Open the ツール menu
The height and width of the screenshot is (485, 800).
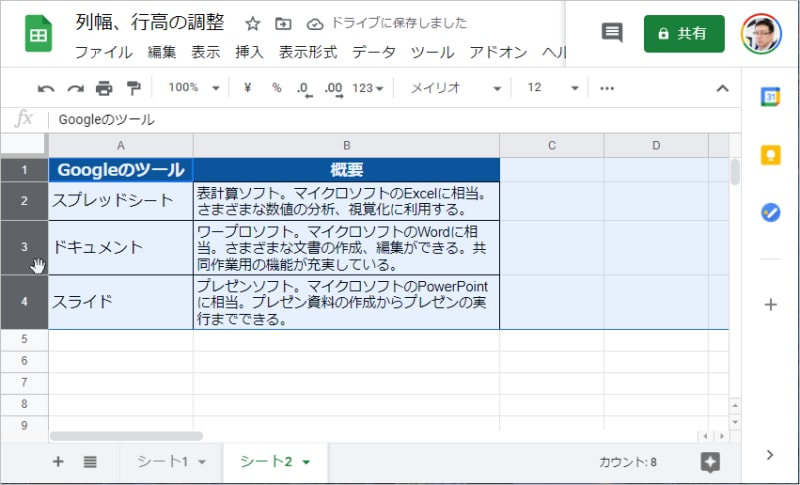click(432, 52)
